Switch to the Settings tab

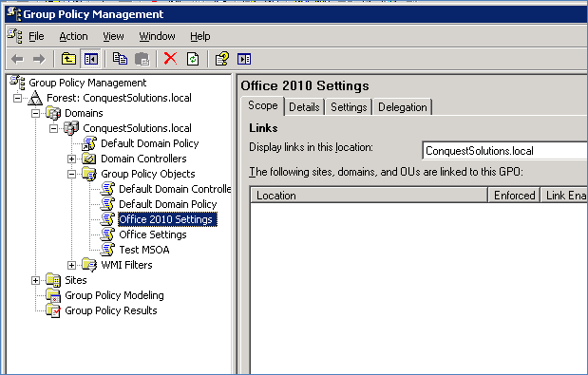tap(349, 107)
